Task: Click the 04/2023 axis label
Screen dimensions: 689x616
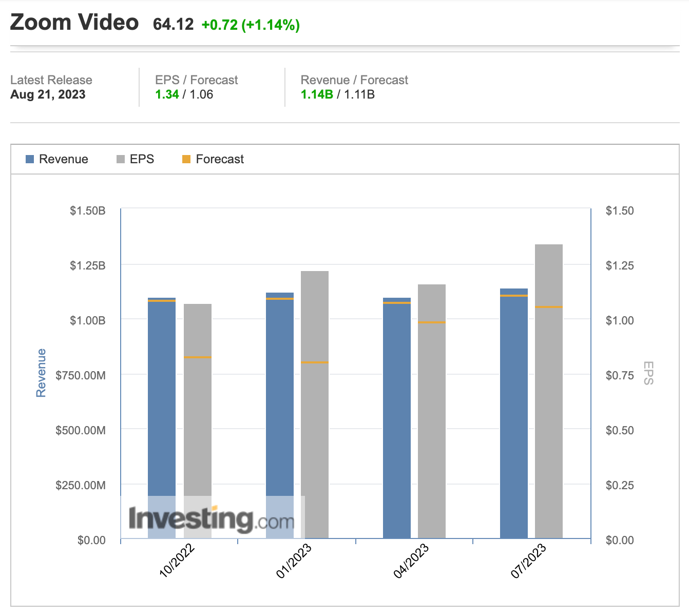Action: click(411, 561)
